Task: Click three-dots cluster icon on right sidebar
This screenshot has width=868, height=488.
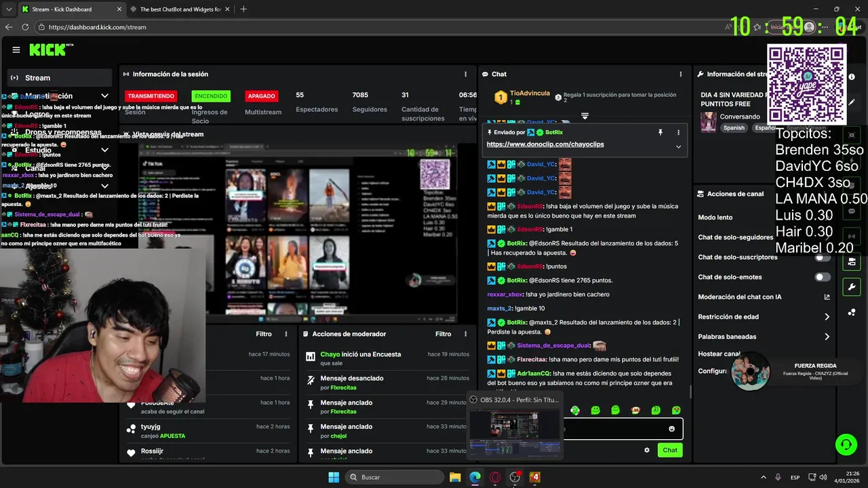Action: pyautogui.click(x=852, y=312)
